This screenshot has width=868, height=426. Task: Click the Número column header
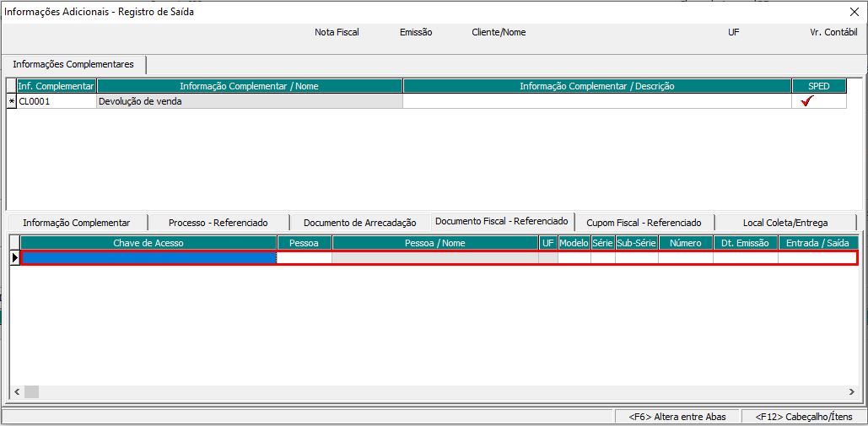point(685,243)
